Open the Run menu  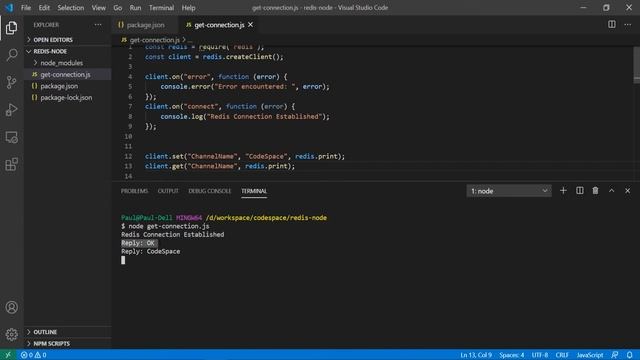(x=135, y=8)
